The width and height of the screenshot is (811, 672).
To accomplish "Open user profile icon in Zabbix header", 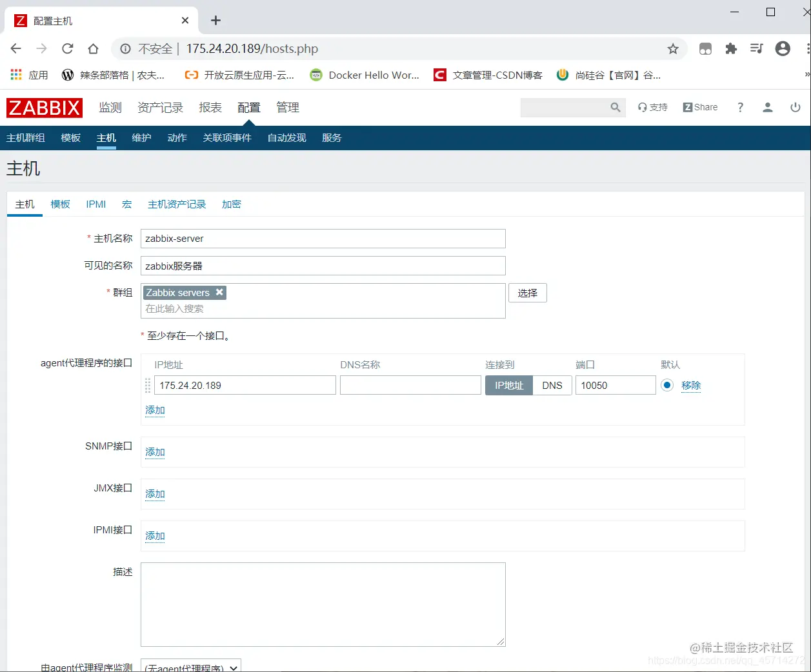I will [x=768, y=107].
